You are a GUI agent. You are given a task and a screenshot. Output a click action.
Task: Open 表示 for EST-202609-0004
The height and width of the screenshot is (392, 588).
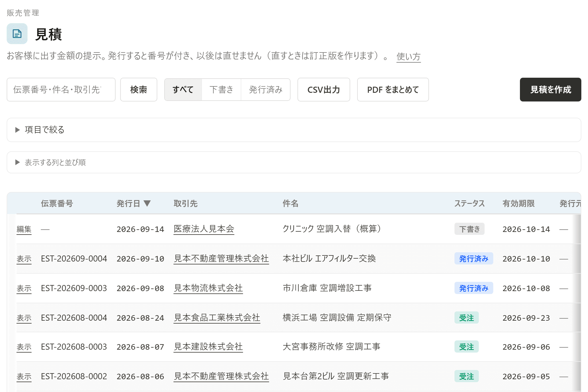point(24,259)
